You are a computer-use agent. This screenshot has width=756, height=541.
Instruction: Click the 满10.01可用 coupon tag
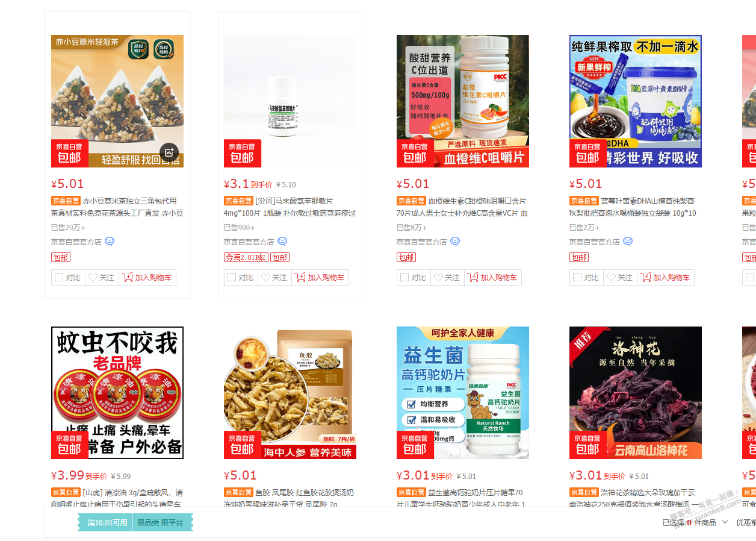107,522
